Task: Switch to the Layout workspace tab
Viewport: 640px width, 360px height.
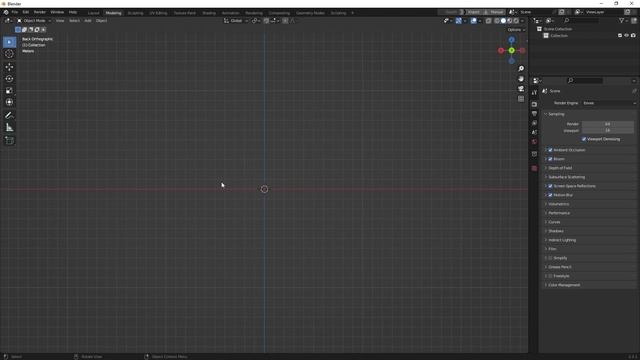Action: [x=93, y=13]
